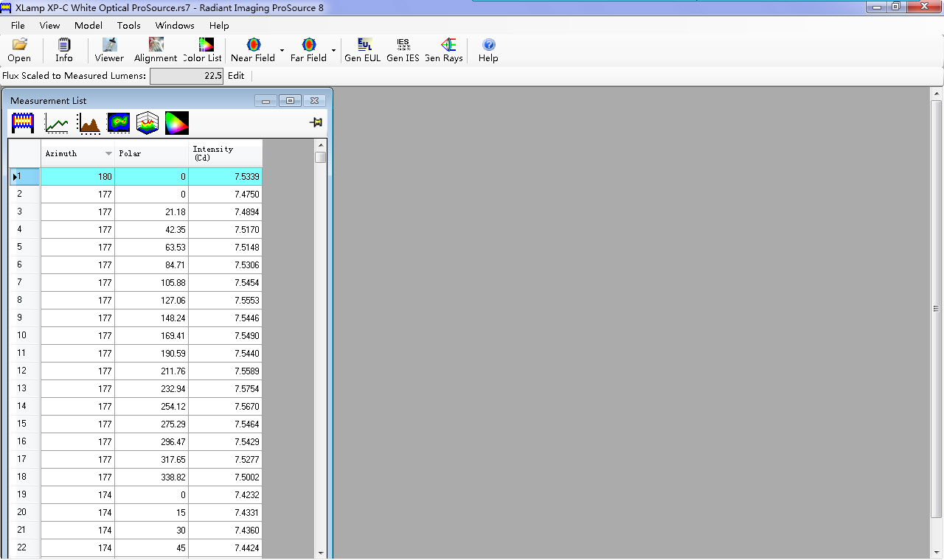The height and width of the screenshot is (560, 944).
Task: Click the main workspace vertical scrollbar thumb
Action: click(937, 308)
